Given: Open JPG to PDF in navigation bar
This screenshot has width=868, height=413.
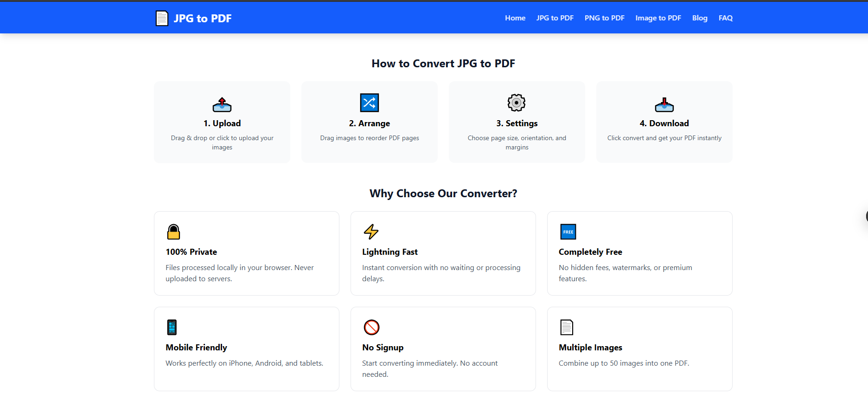Looking at the screenshot, I should coord(555,18).
